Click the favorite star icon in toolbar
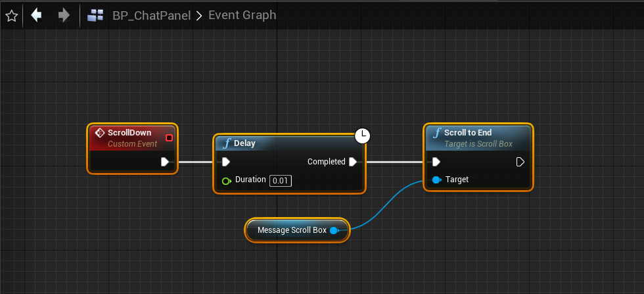The height and width of the screenshot is (294, 644). (11, 15)
